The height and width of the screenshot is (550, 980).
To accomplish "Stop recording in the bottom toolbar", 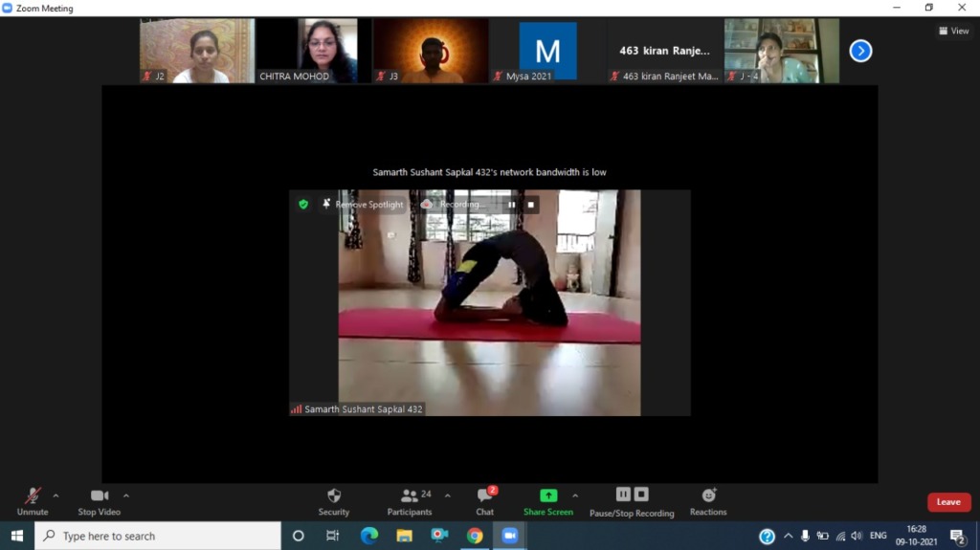I will (641, 494).
